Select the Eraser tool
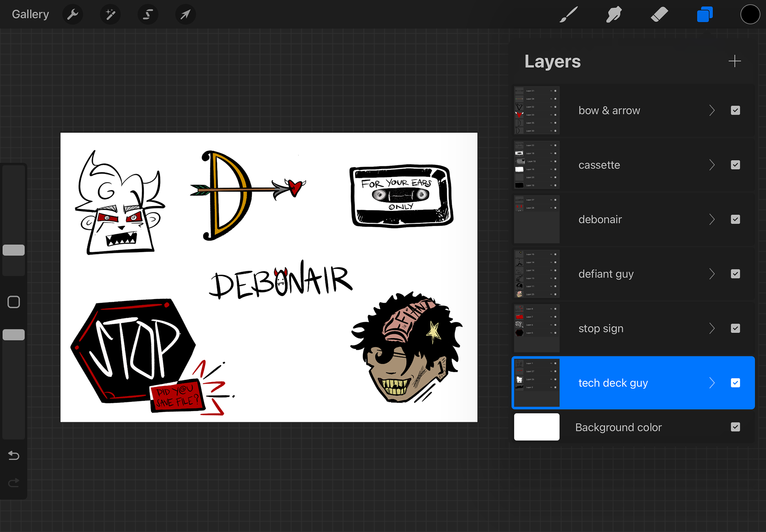766x532 pixels. tap(659, 15)
